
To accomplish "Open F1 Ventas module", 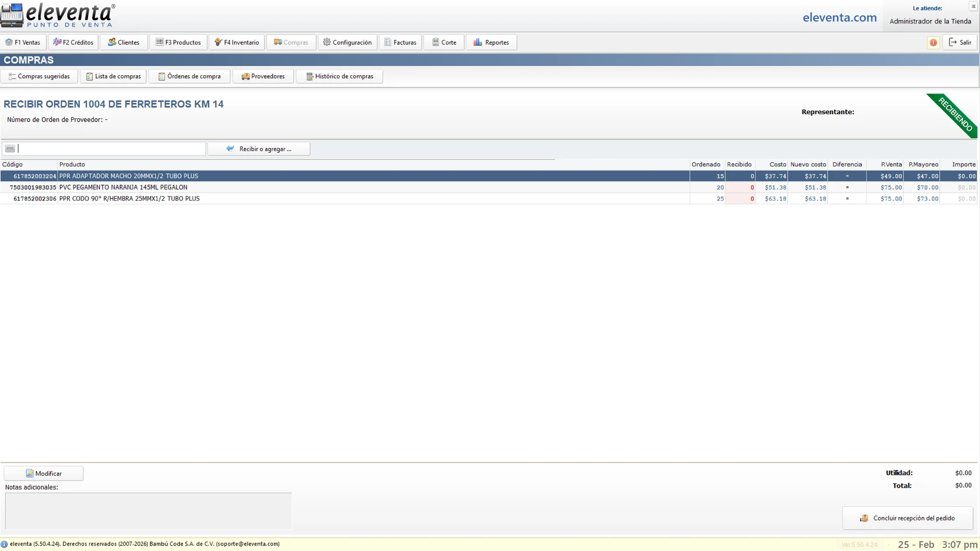I will click(23, 42).
